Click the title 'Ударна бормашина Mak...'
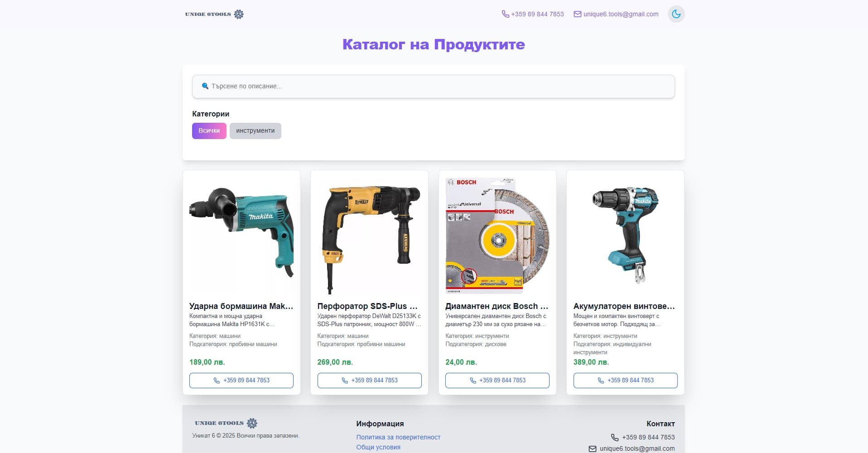Screen dimensions: 868x453 241,306
